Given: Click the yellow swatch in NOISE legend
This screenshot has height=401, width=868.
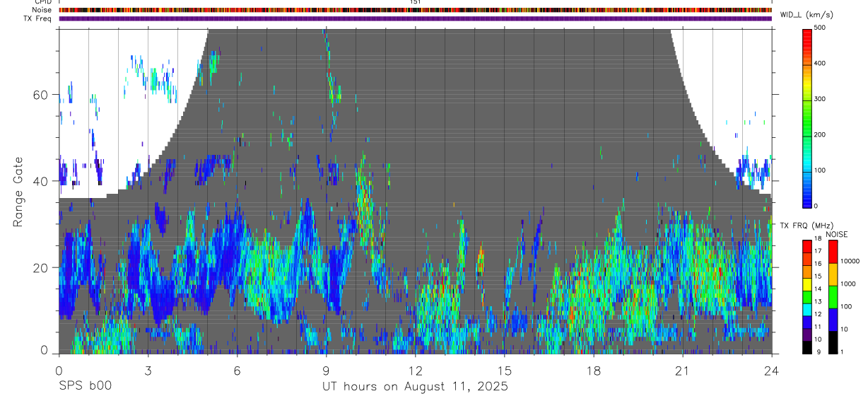Looking at the screenshot, I should tap(833, 274).
